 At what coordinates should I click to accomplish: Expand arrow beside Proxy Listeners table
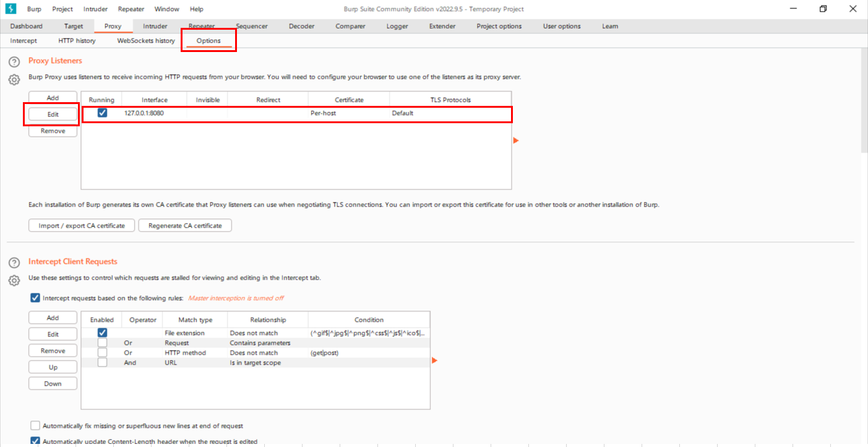pyautogui.click(x=516, y=141)
